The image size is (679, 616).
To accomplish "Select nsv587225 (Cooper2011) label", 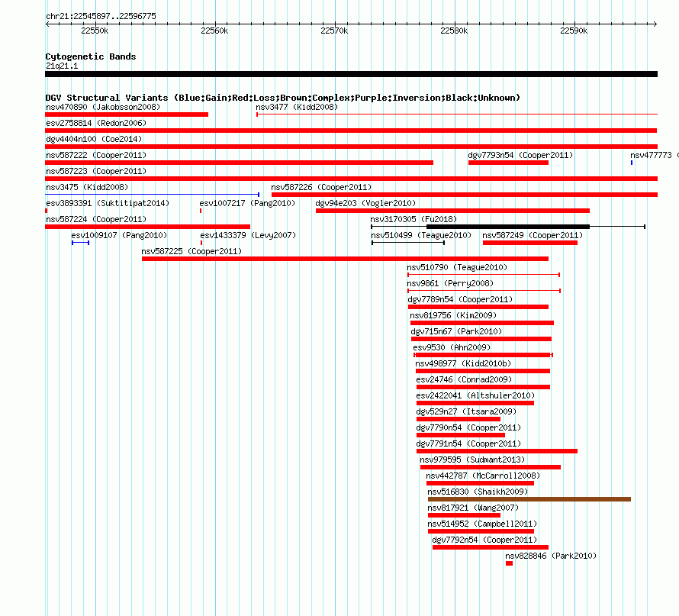I will tap(191, 251).
